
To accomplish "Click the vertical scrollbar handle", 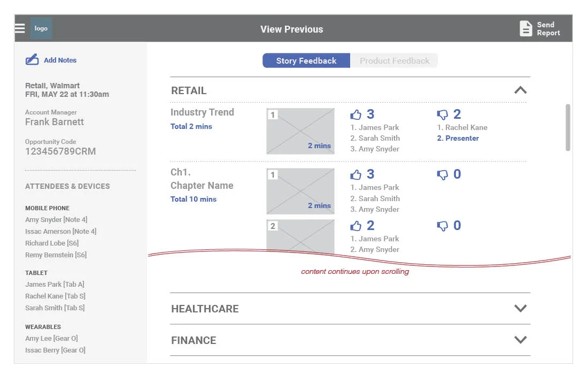I will tap(568, 128).
